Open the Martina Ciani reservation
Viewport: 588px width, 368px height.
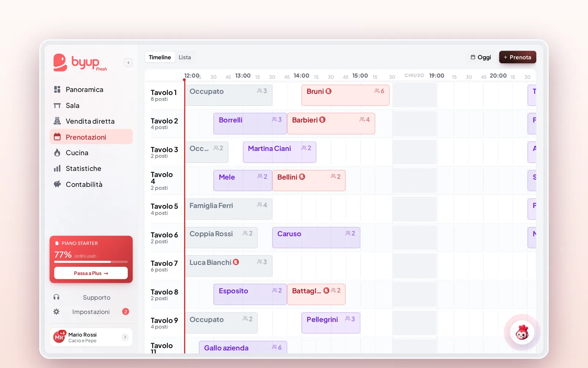(x=280, y=152)
